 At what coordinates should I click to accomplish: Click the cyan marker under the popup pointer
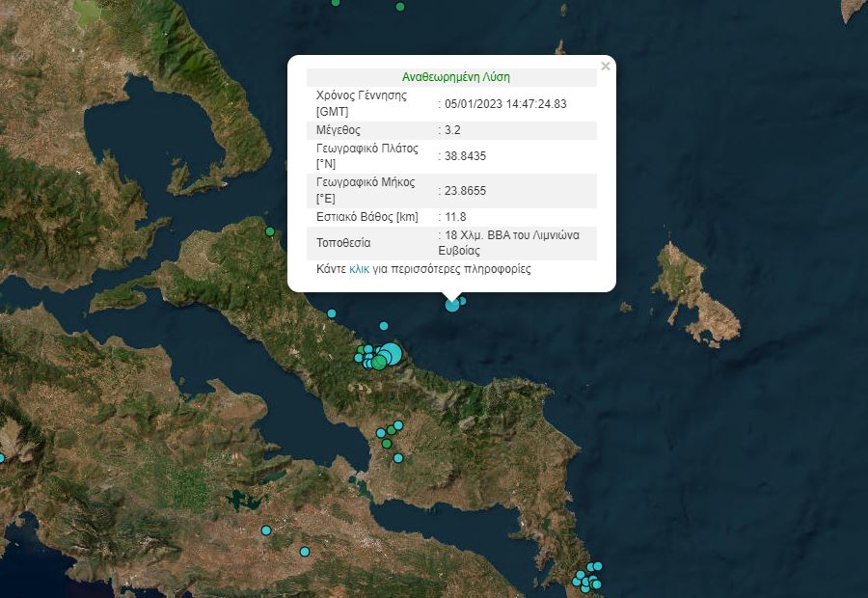click(452, 305)
